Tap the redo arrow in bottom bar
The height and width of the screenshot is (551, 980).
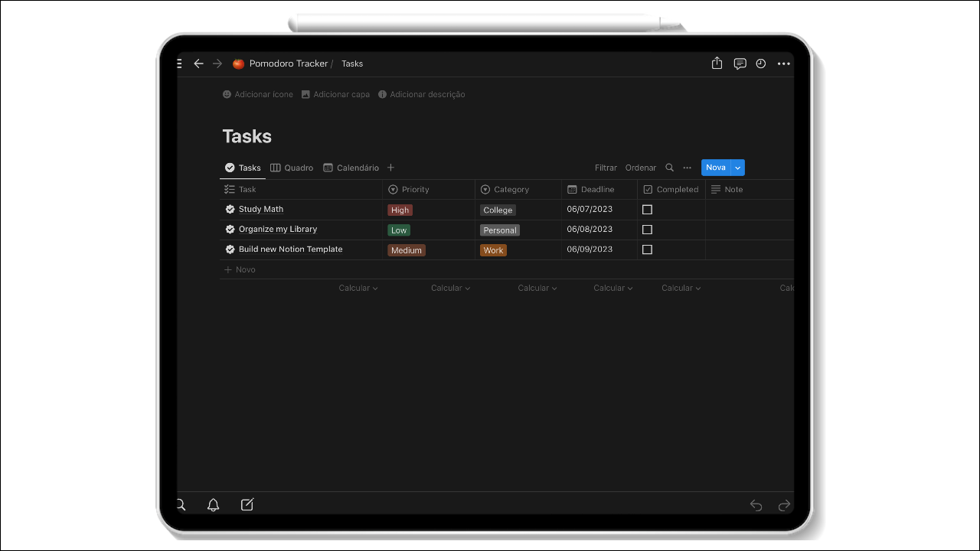784,505
